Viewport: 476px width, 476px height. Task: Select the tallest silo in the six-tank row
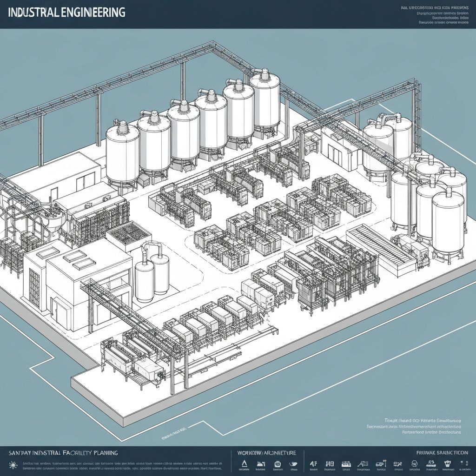(x=265, y=102)
